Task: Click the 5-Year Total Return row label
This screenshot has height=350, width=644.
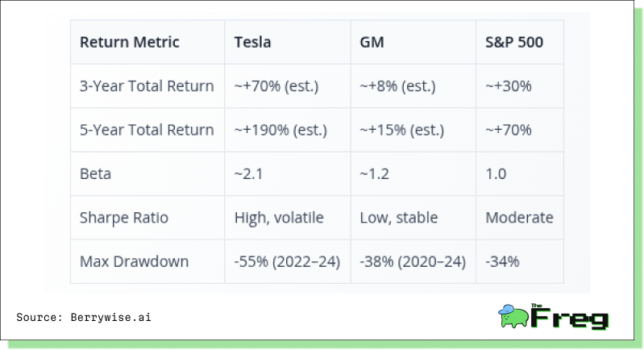Action: coord(147,130)
